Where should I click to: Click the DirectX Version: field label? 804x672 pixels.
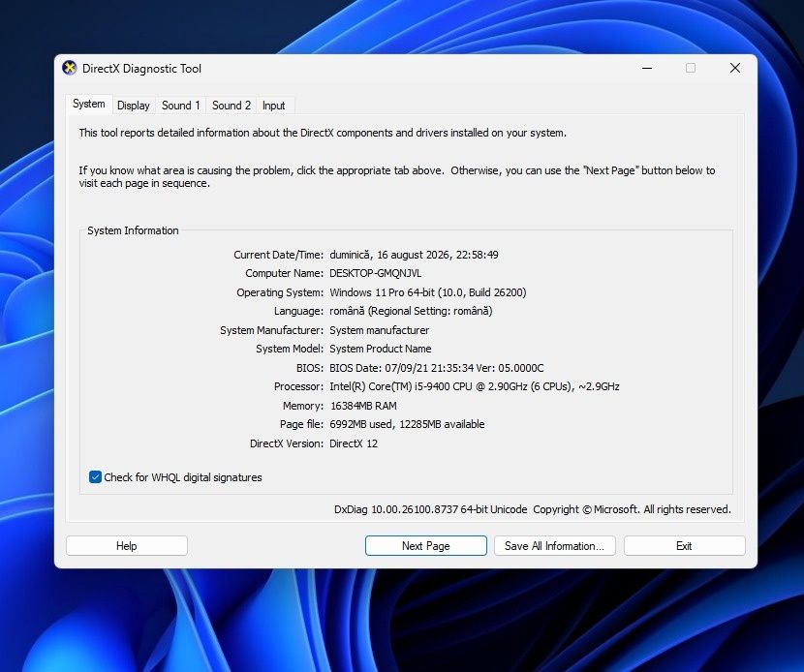tap(287, 443)
